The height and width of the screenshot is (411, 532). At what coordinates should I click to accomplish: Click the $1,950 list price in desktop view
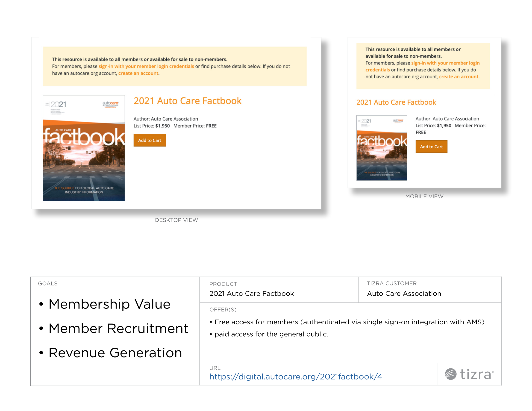162,126
